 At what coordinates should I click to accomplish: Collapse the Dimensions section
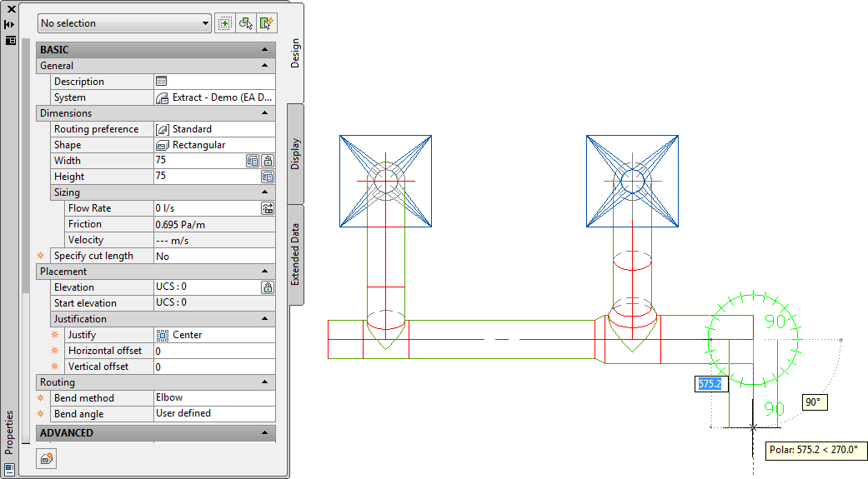click(264, 113)
